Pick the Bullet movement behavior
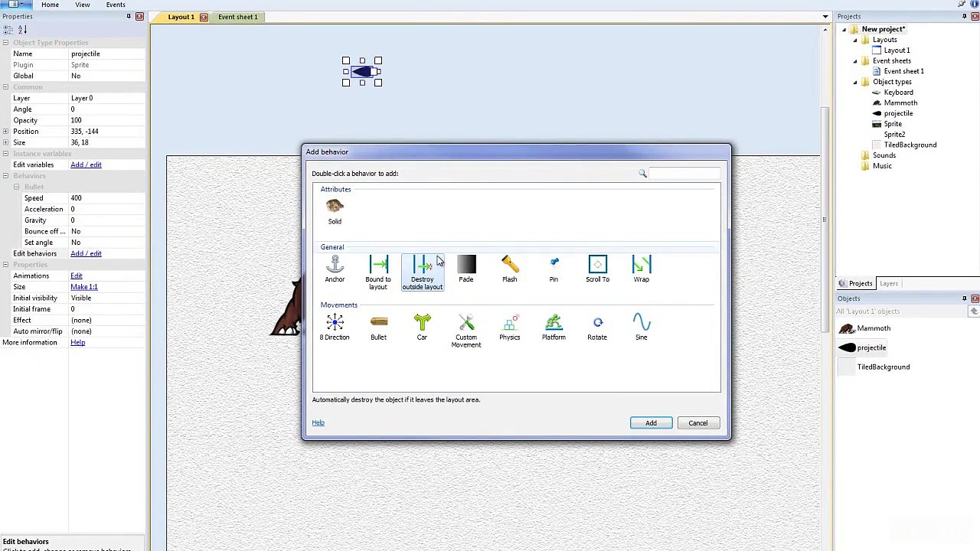The image size is (980, 551). pos(378,327)
